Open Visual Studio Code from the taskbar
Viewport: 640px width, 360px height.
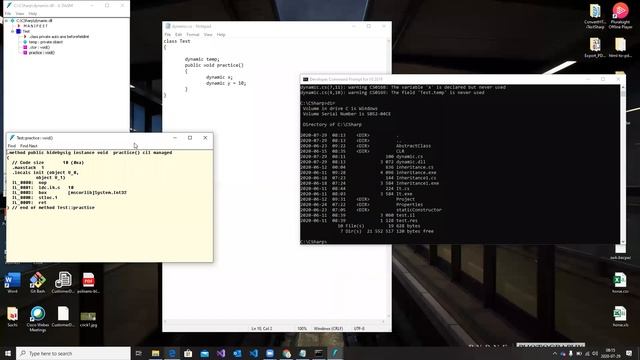[x=253, y=353]
